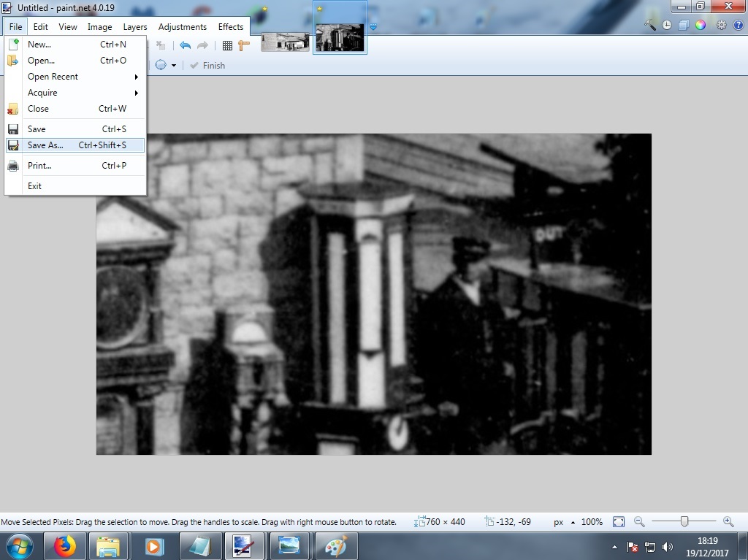Select the Redo arrow icon
The height and width of the screenshot is (560, 748).
(202, 45)
